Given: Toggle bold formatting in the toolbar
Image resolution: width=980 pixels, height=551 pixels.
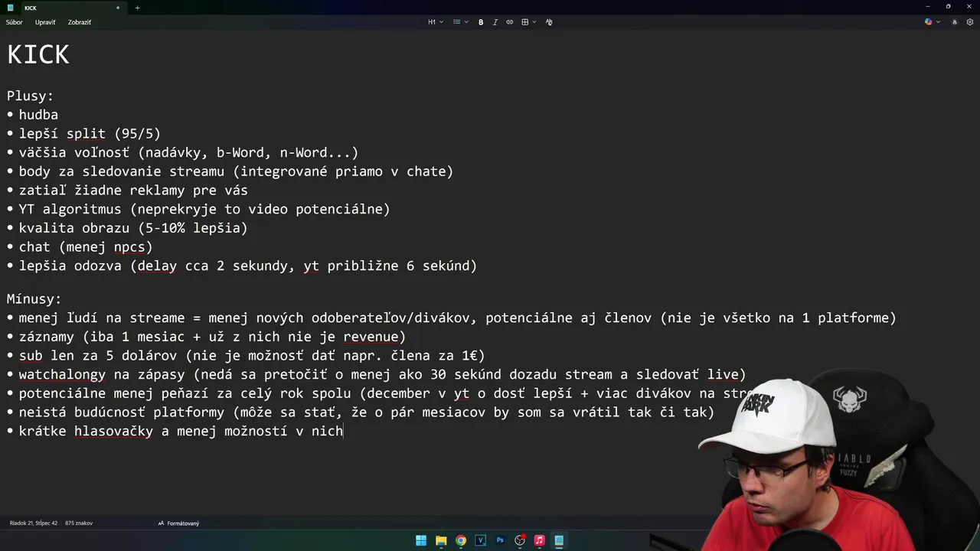Looking at the screenshot, I should coord(481,22).
